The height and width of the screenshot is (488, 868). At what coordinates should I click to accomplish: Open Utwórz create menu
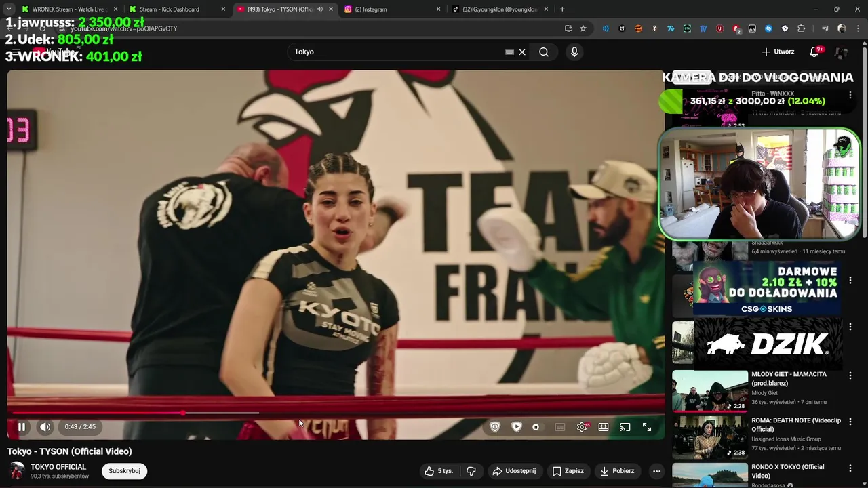click(x=778, y=52)
